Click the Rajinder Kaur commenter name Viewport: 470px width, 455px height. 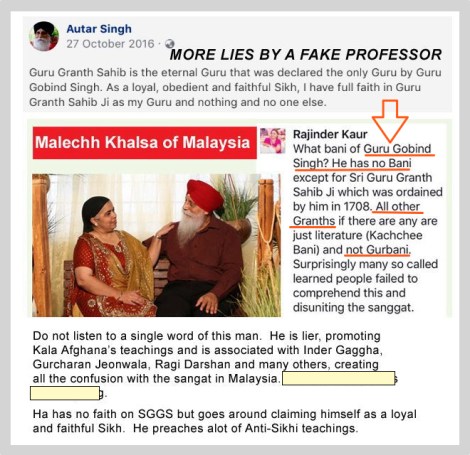point(330,134)
